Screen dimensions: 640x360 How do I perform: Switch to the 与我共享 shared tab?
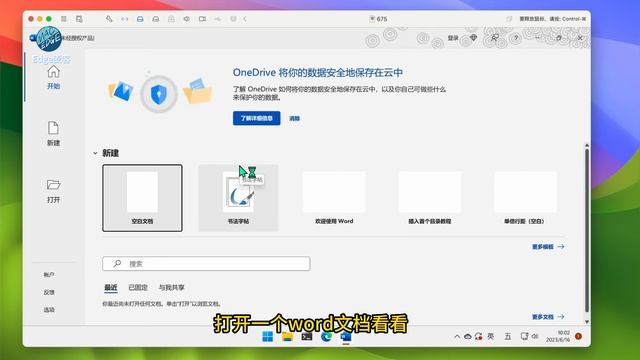tap(171, 287)
